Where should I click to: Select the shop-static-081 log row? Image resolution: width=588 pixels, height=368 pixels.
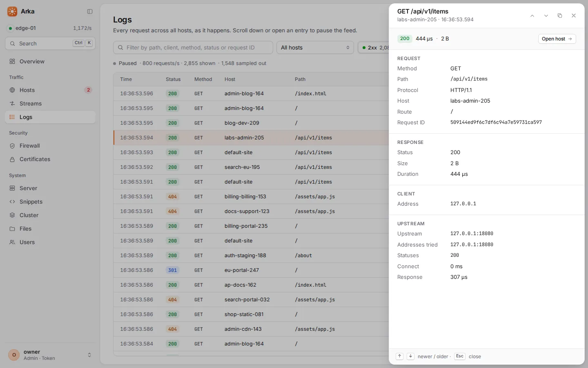[x=251, y=314]
